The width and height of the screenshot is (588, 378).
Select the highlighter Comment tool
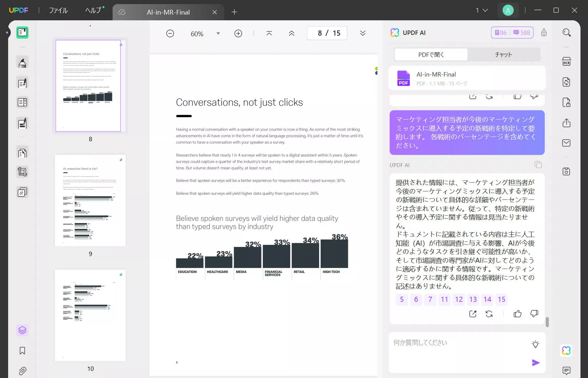(22, 63)
